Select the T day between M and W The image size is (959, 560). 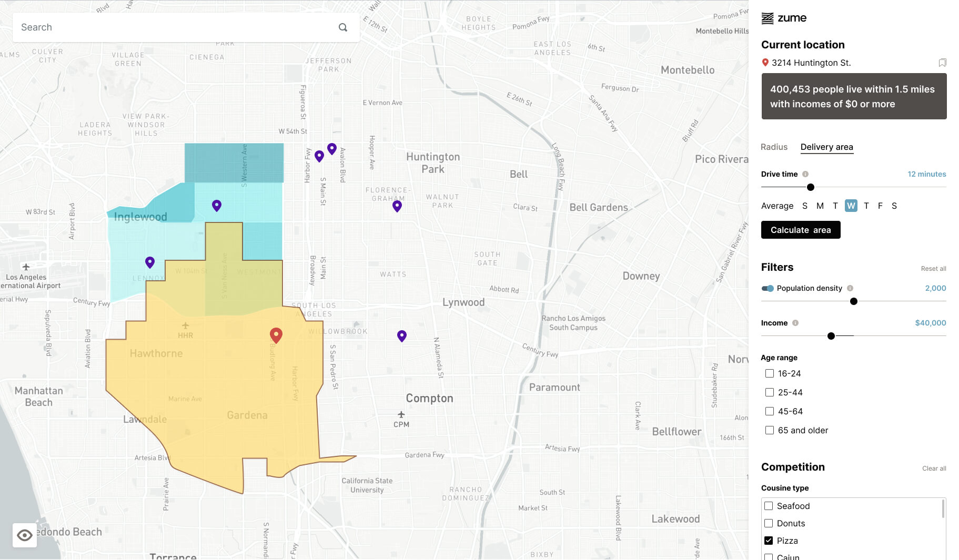click(835, 206)
